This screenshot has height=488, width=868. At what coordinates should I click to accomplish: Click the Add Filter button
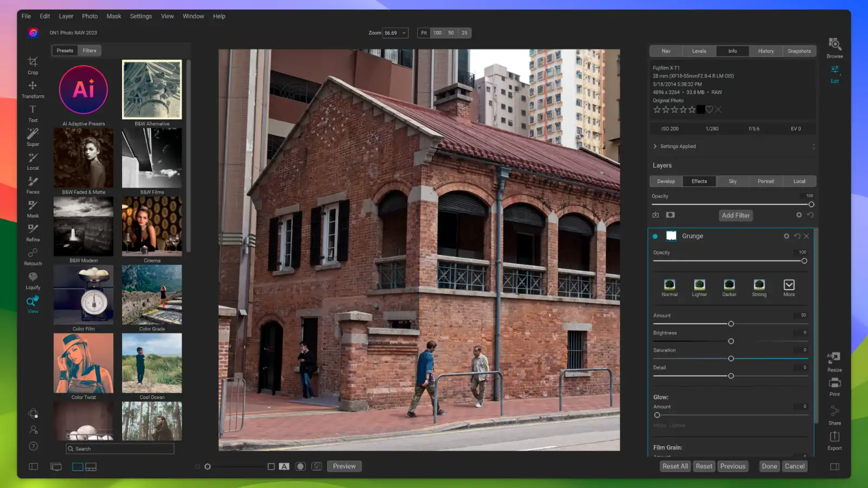click(x=736, y=215)
